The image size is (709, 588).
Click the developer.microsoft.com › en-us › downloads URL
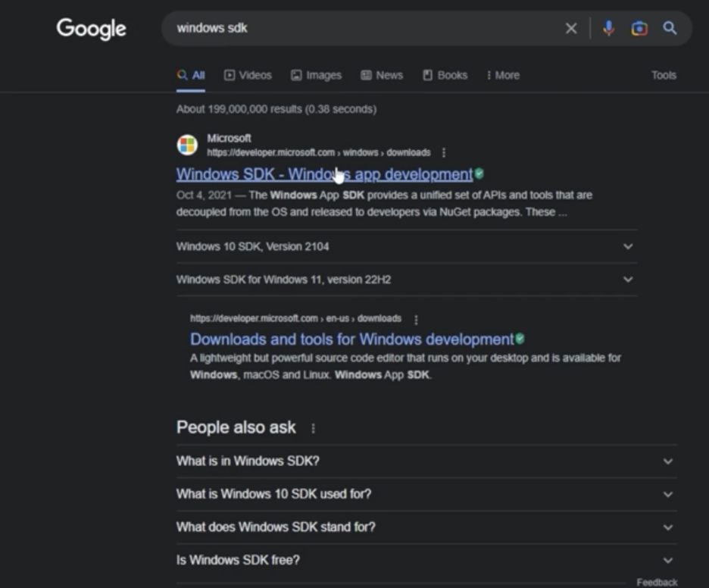click(295, 319)
